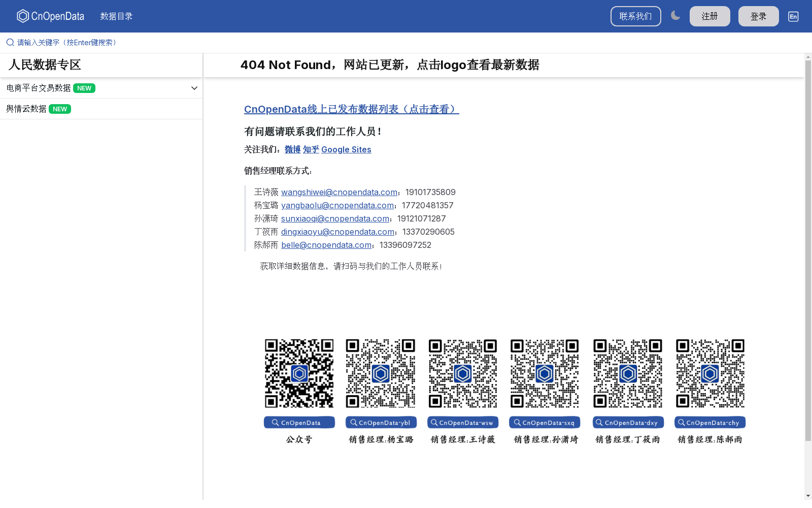Viewport: 812px width, 508px height.
Task: Click email dingxiaoyu@cnopendata.com
Action: [x=337, y=232]
